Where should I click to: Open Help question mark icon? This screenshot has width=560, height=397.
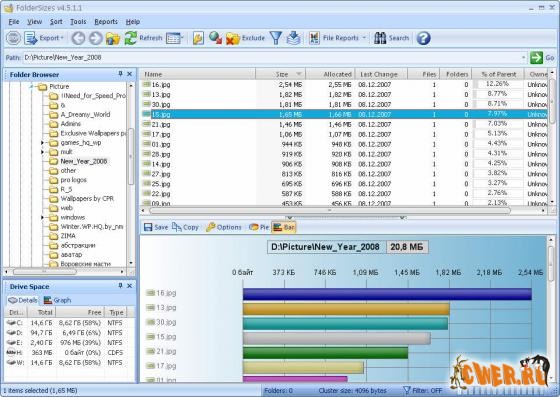click(423, 38)
